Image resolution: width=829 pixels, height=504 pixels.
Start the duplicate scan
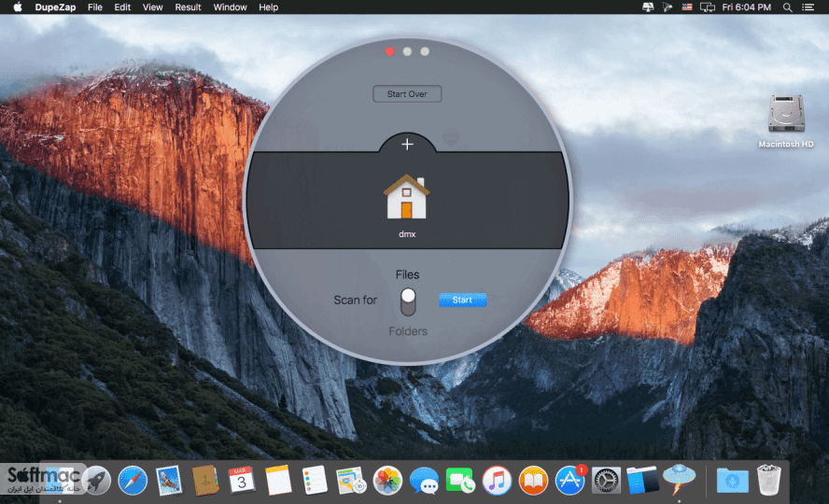463,301
